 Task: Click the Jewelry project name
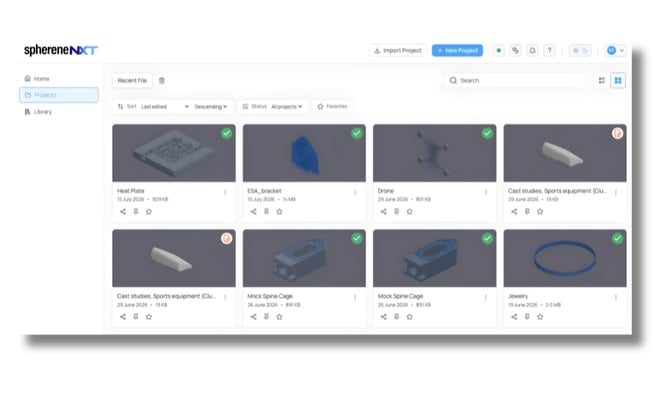tap(518, 296)
